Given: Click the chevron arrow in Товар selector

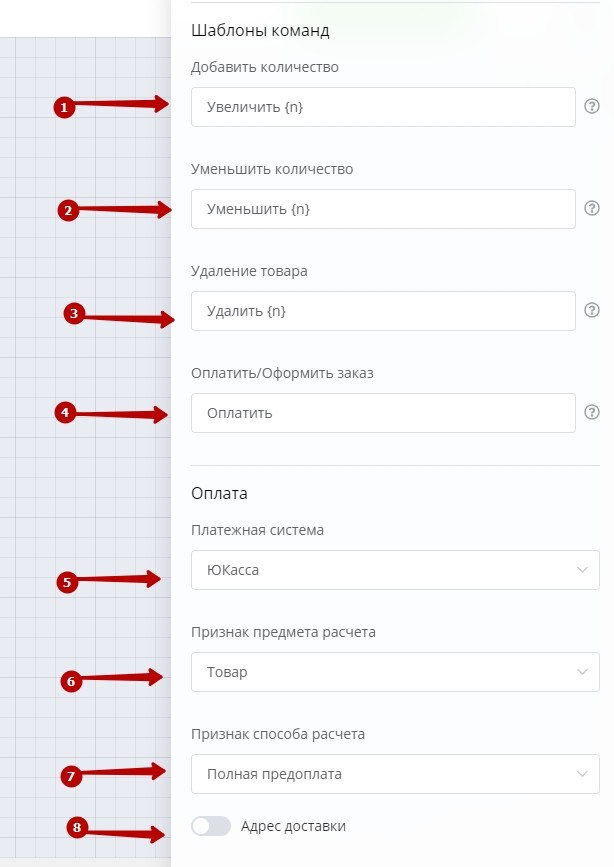Looking at the screenshot, I should (x=582, y=672).
